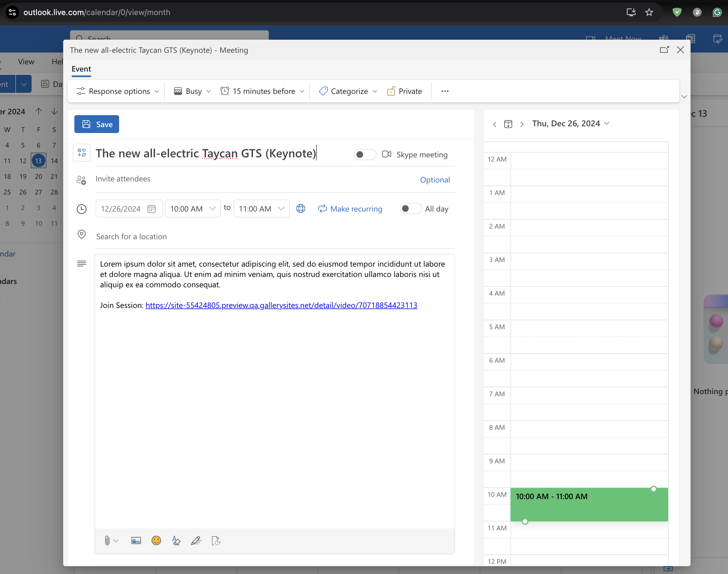
Task: Toggle the Skype meeting switch
Action: click(x=365, y=155)
